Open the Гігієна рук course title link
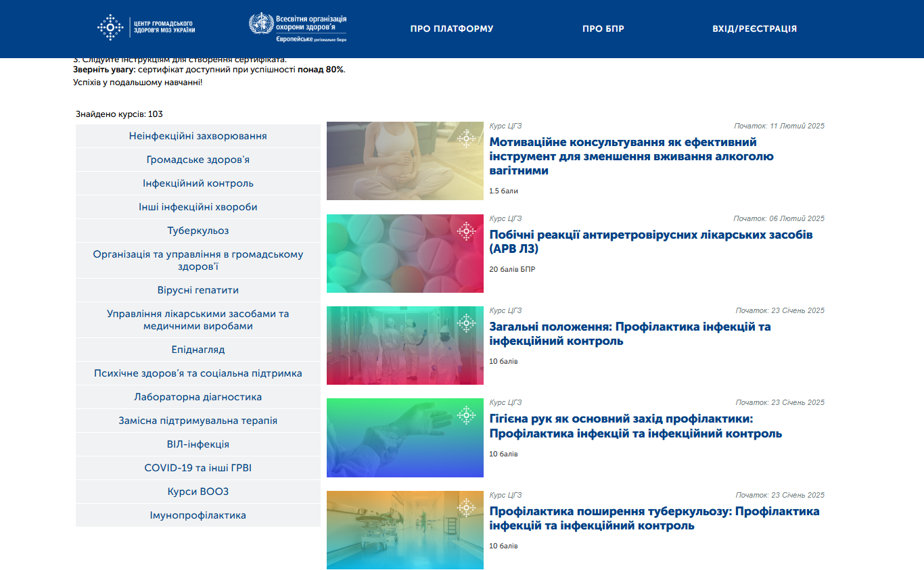Image resolution: width=924 pixels, height=570 pixels. coord(635,426)
